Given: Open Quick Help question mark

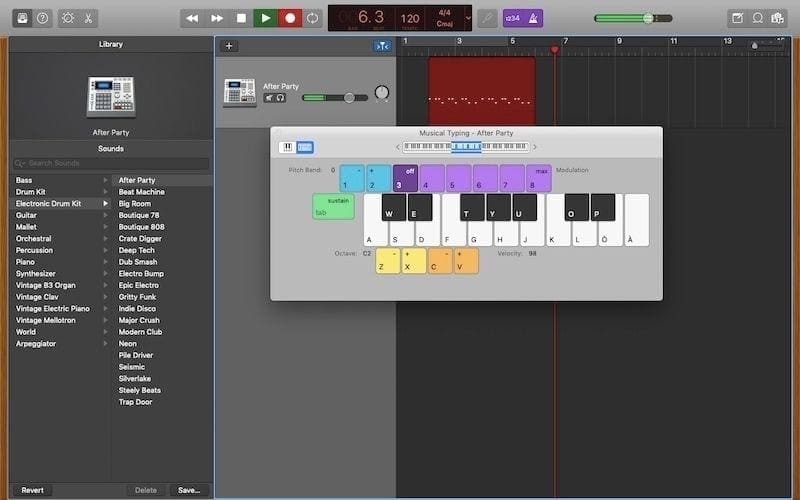Looking at the screenshot, I should (42, 18).
